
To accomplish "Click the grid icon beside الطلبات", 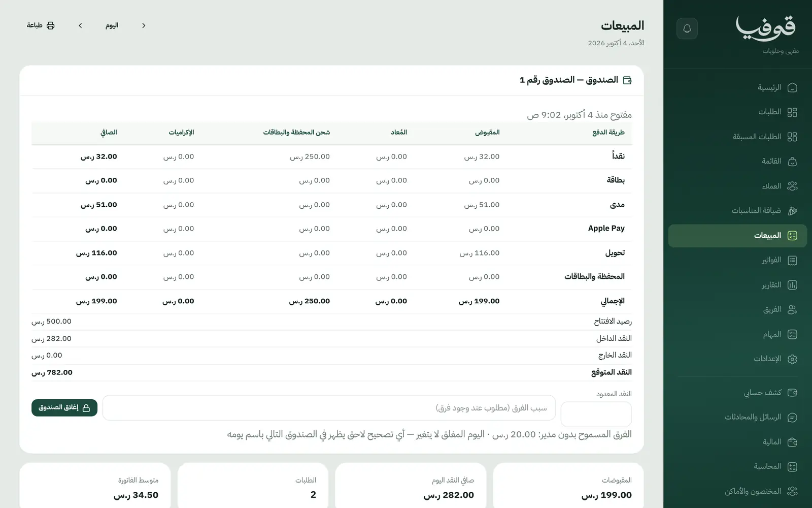I will click(792, 112).
